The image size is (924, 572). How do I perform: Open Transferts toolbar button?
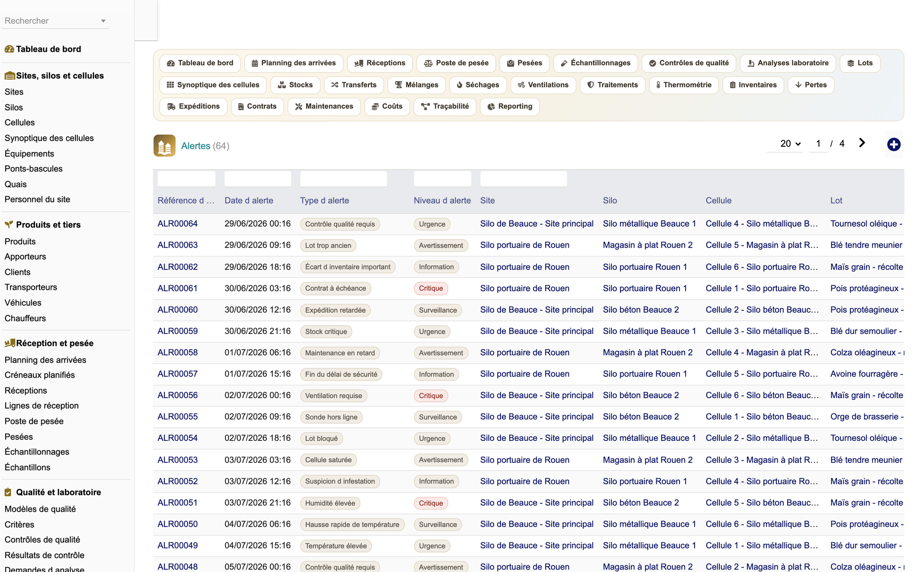point(354,85)
